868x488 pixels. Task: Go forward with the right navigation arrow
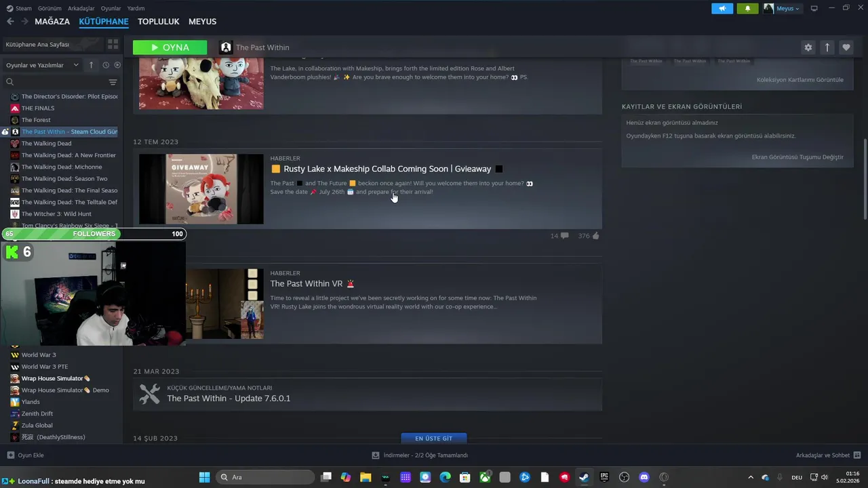(x=24, y=22)
